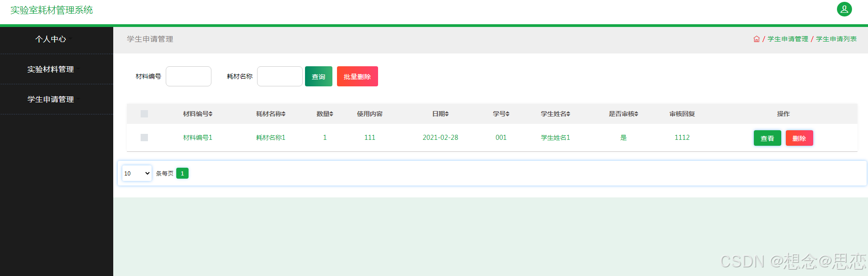Click the 学生申请管理 page heading
The width and height of the screenshot is (868, 276).
point(150,39)
